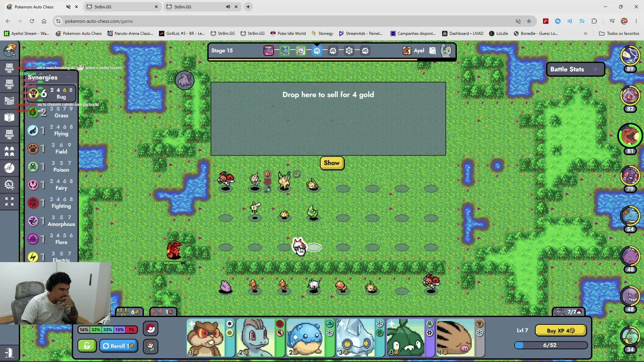Image resolution: width=644 pixels, height=362 pixels.
Task: Select the Electric synergy lightning icon
Action: click(33, 257)
